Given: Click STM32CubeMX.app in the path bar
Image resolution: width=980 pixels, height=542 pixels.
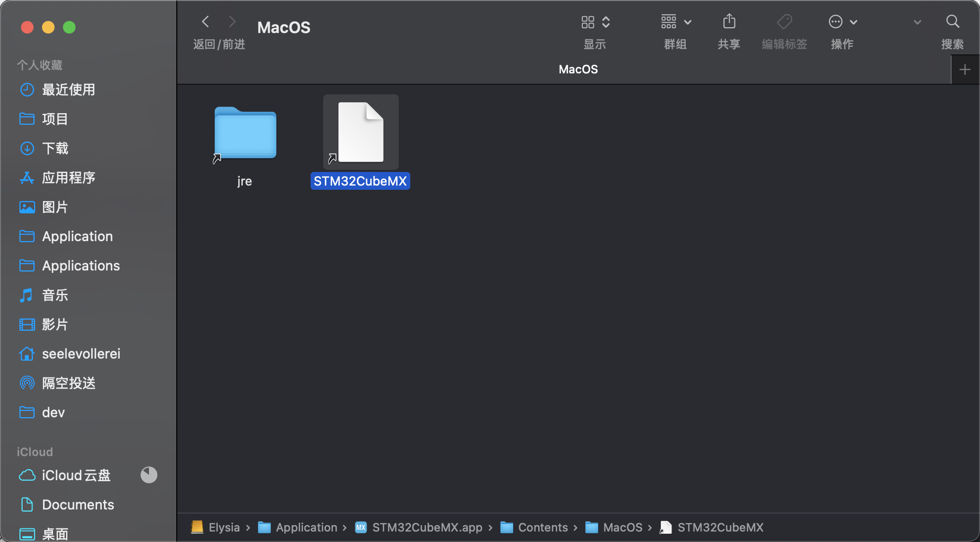Looking at the screenshot, I should pos(427,527).
